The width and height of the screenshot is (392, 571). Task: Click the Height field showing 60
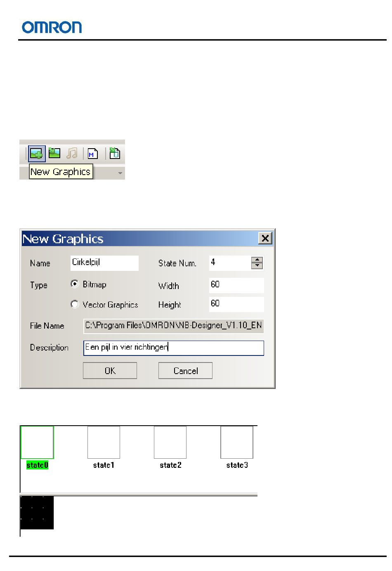236,304
